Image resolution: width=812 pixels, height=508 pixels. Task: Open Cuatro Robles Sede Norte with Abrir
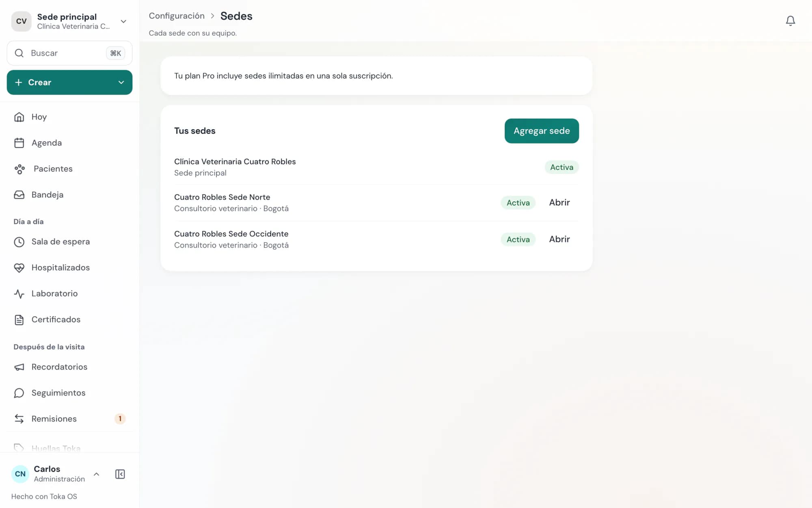pos(559,202)
